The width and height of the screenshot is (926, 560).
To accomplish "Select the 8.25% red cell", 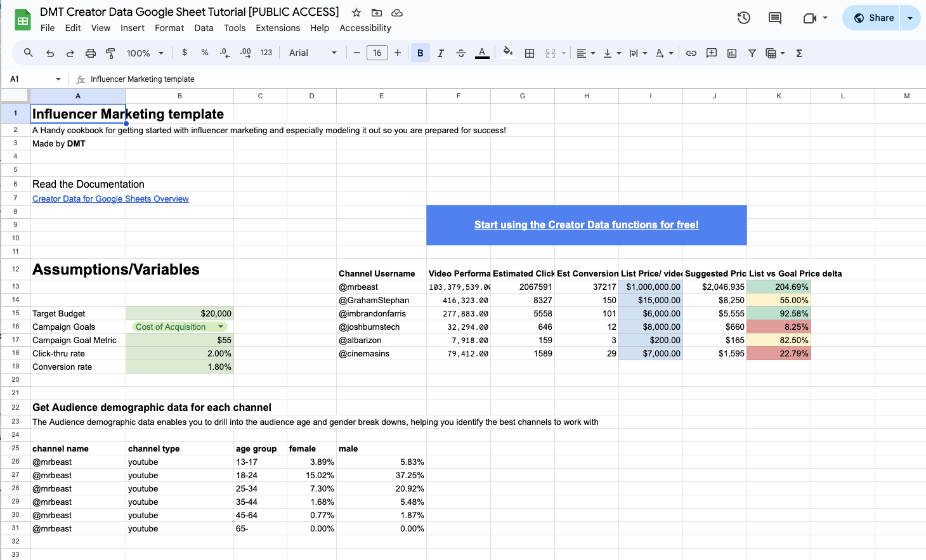I will (779, 327).
